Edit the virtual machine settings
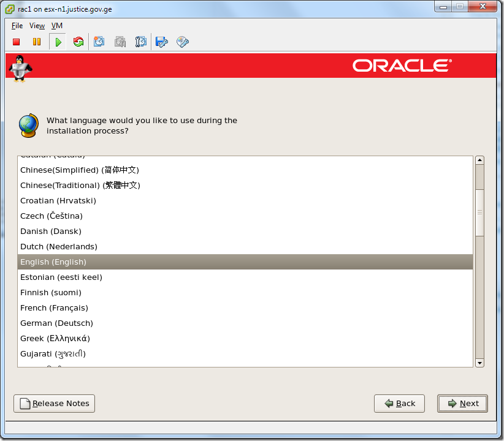504x441 pixels. (161, 42)
